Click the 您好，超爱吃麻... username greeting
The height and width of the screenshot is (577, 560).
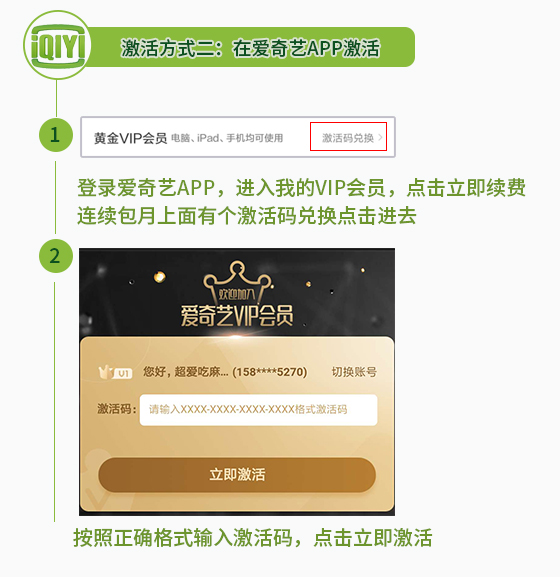pyautogui.click(x=185, y=372)
